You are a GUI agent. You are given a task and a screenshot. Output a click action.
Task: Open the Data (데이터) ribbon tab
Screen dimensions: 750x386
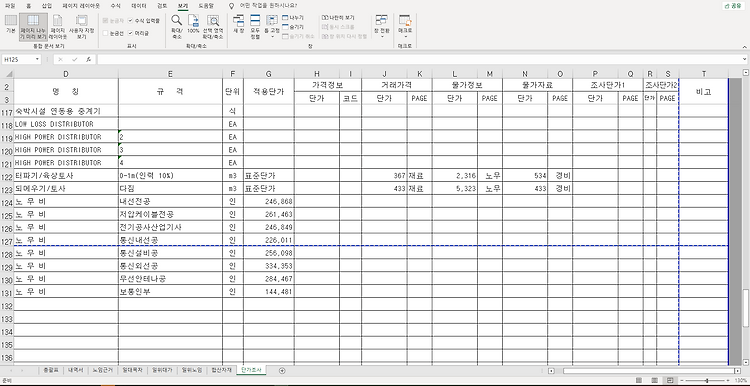point(139,6)
